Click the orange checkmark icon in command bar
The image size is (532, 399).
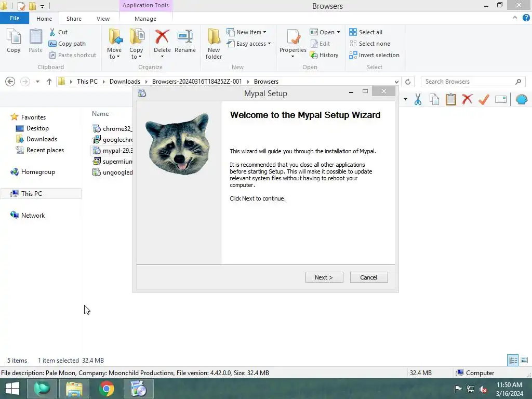(484, 99)
